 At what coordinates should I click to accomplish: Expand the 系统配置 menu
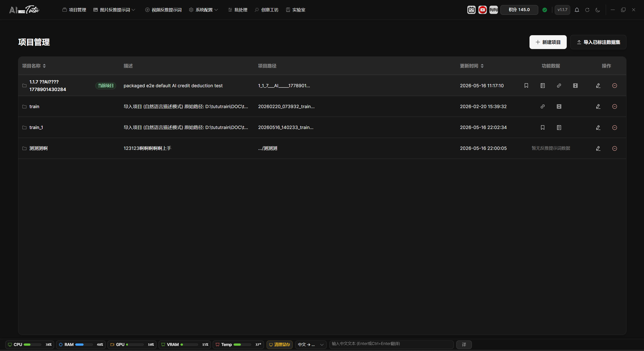click(x=203, y=10)
